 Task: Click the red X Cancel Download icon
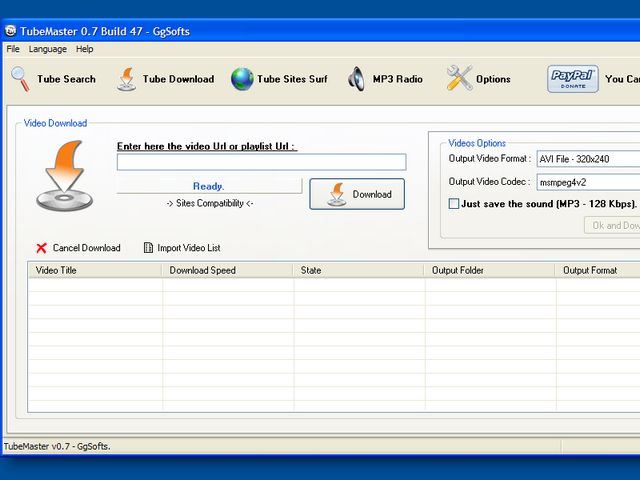point(41,248)
